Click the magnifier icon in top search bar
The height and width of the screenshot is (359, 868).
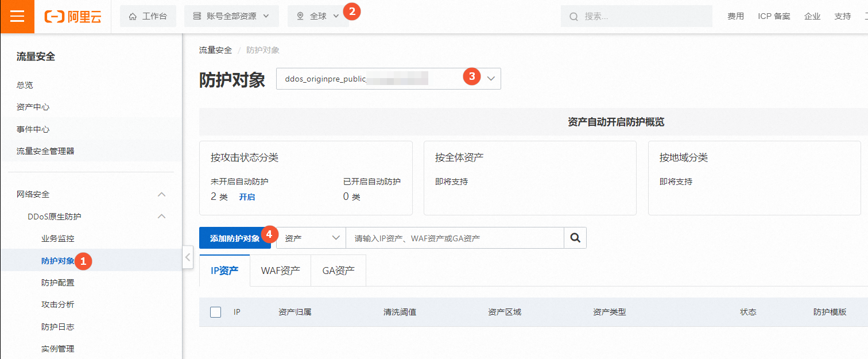click(x=573, y=16)
